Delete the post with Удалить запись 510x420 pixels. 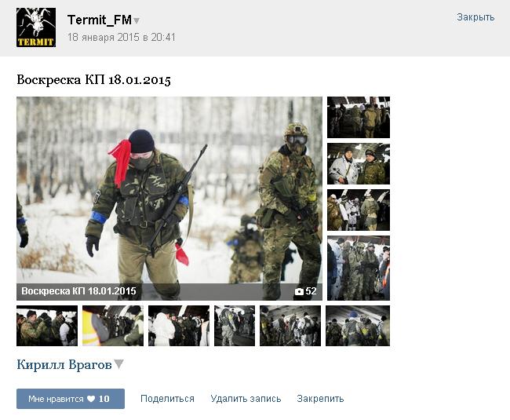(246, 399)
